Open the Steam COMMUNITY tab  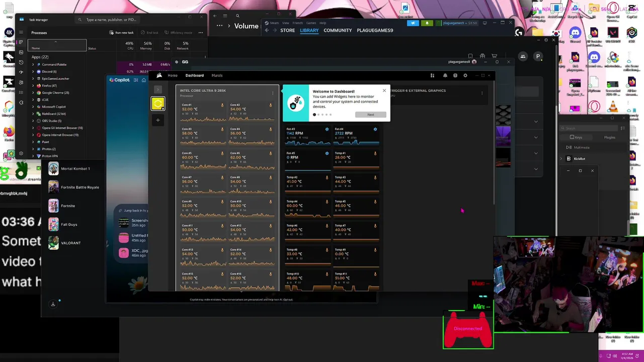(x=338, y=30)
